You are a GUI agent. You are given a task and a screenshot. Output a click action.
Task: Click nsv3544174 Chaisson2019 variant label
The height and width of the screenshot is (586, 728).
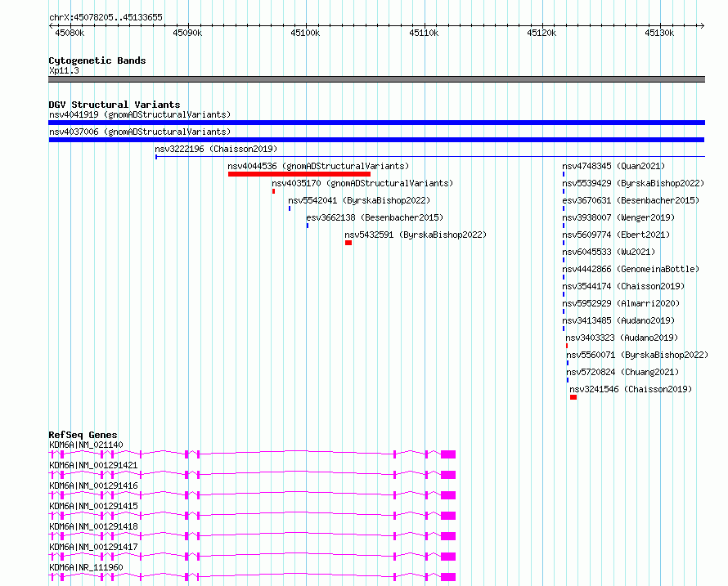pos(623,286)
